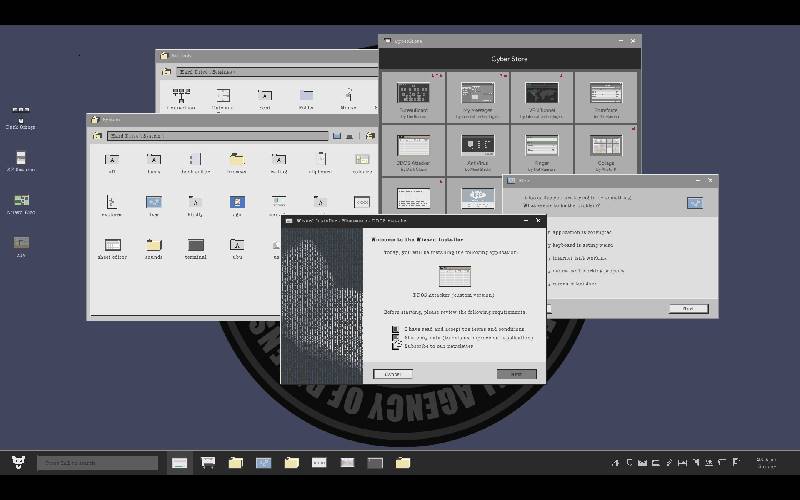
Task: Open the start menu logo in taskbar corner
Action: pyautogui.click(x=18, y=463)
